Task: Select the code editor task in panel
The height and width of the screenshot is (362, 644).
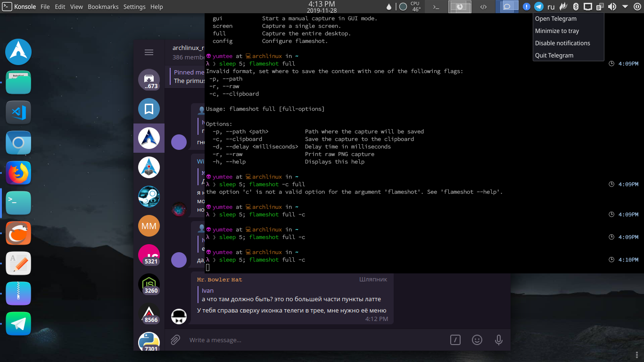Action: 483,7
